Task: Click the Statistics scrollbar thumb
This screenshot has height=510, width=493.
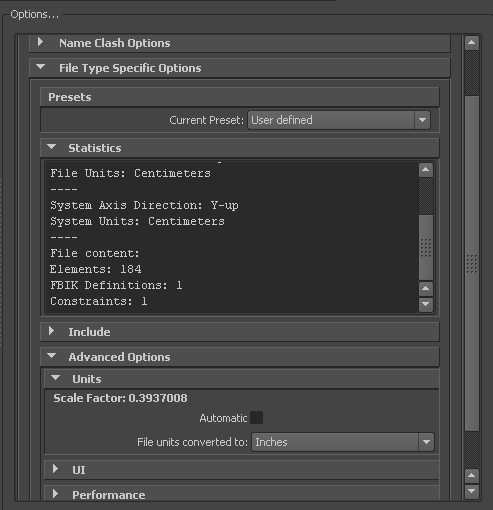Action: click(426, 248)
